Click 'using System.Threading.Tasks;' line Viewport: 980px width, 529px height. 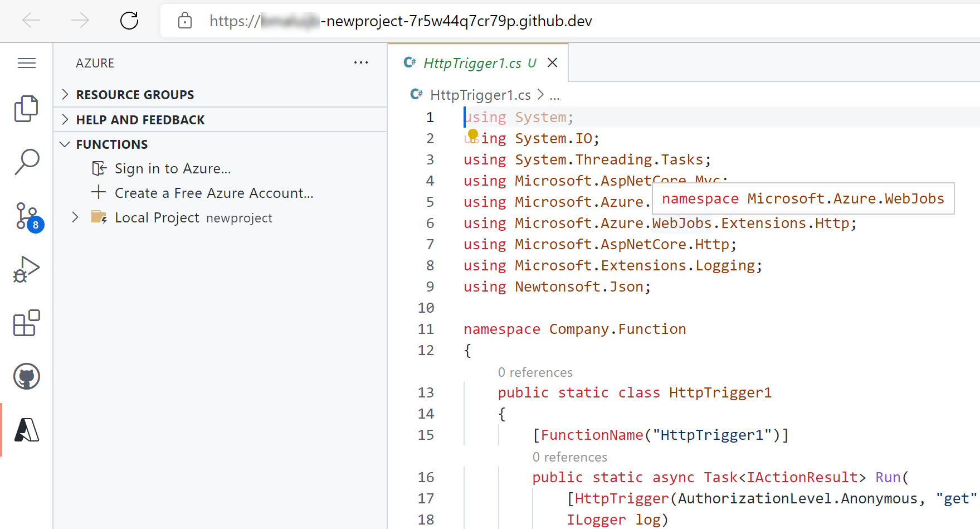587,159
